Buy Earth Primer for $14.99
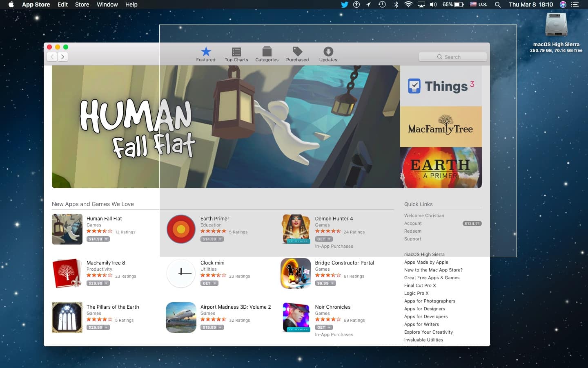 212,239
